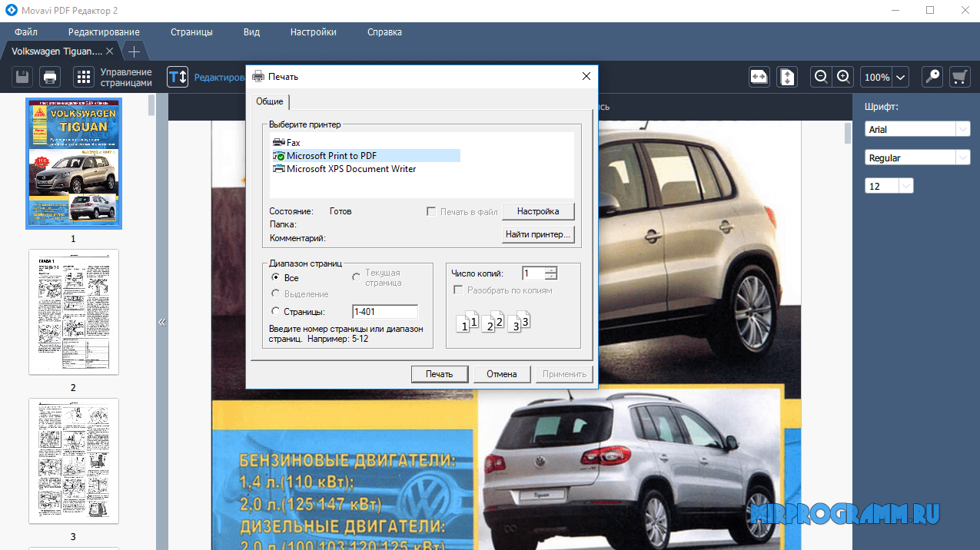Click the key activation icon
Viewport: 980px width, 550px height.
[932, 77]
